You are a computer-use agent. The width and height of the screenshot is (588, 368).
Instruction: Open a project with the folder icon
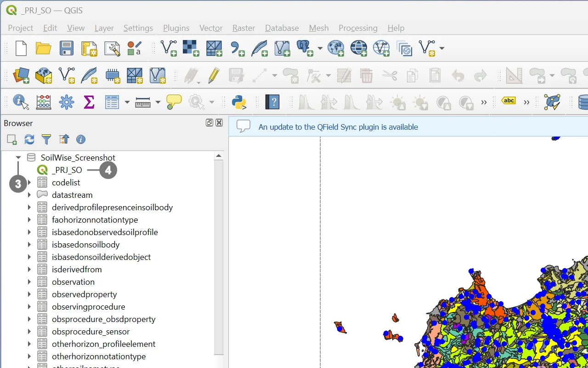(x=44, y=48)
